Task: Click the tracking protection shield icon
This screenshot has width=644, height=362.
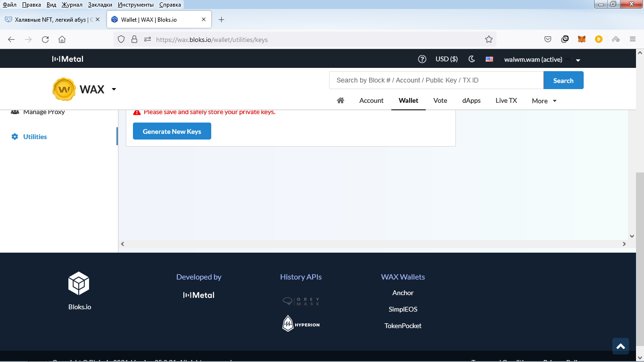Action: [x=121, y=40]
